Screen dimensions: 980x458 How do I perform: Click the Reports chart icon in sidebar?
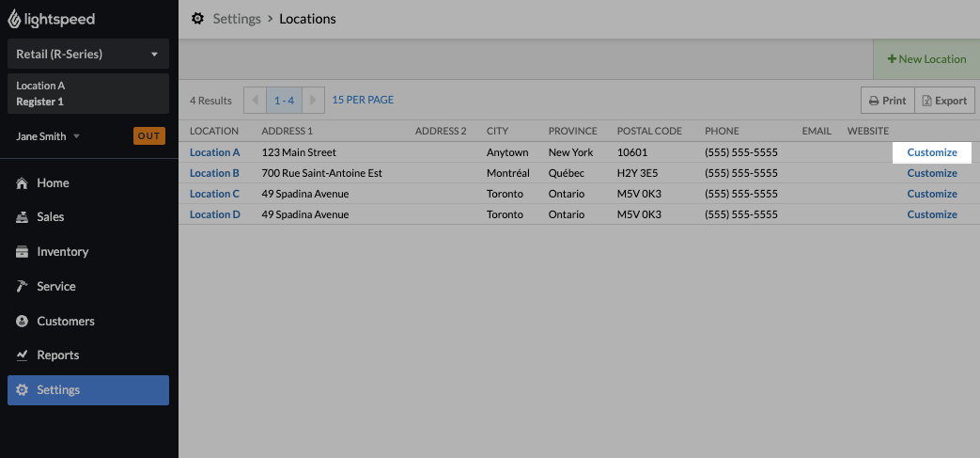click(x=22, y=355)
